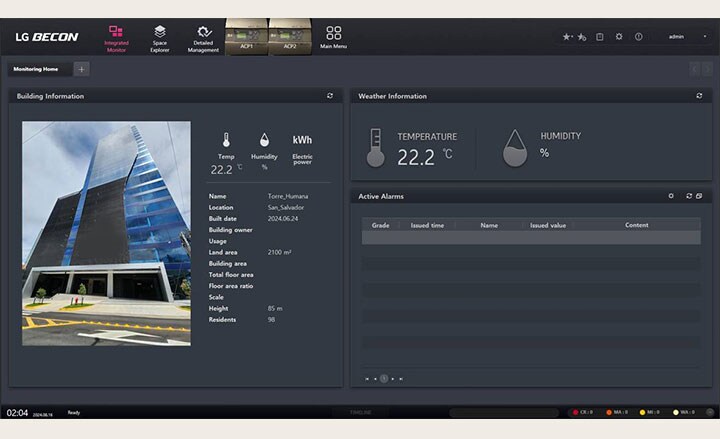The width and height of the screenshot is (720, 439).
Task: Open the manage-favorites star gear icon
Action: [x=582, y=37]
